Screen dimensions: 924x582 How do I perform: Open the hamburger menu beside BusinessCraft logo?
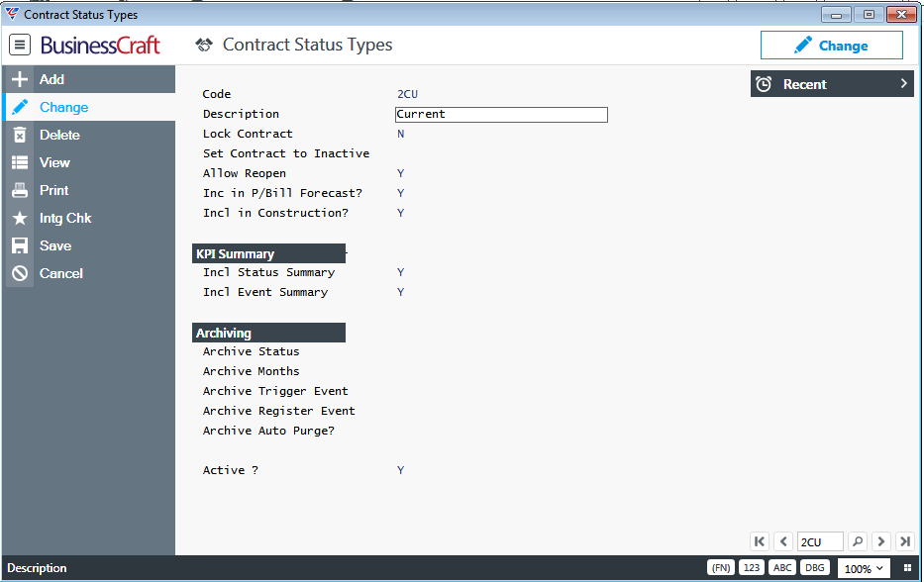[20, 45]
